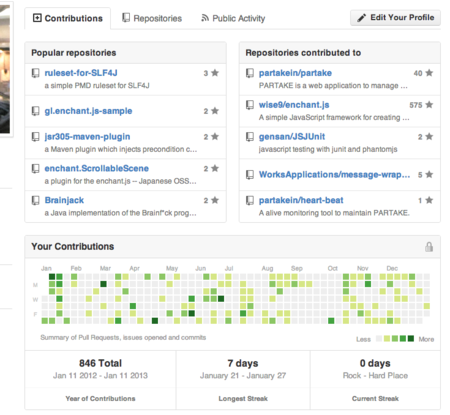
Task: Click the profile avatar photo
Action: [x=6, y=69]
